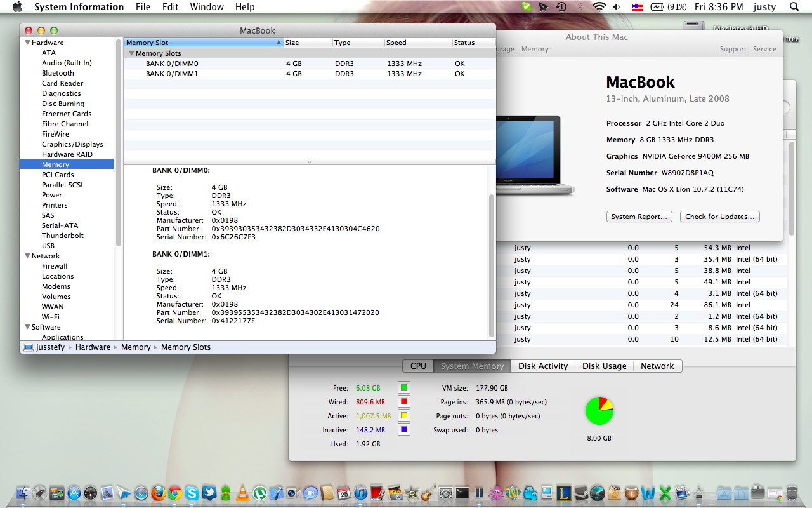
Task: Launch iTunes from the Dock
Action: 360,493
